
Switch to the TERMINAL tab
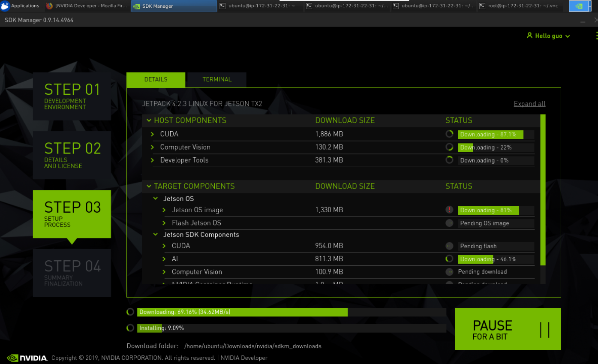tap(217, 80)
